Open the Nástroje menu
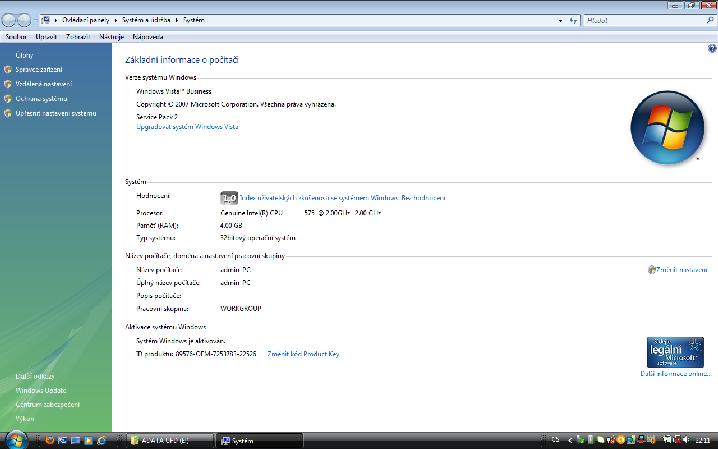This screenshot has width=718, height=449. pyautogui.click(x=112, y=37)
